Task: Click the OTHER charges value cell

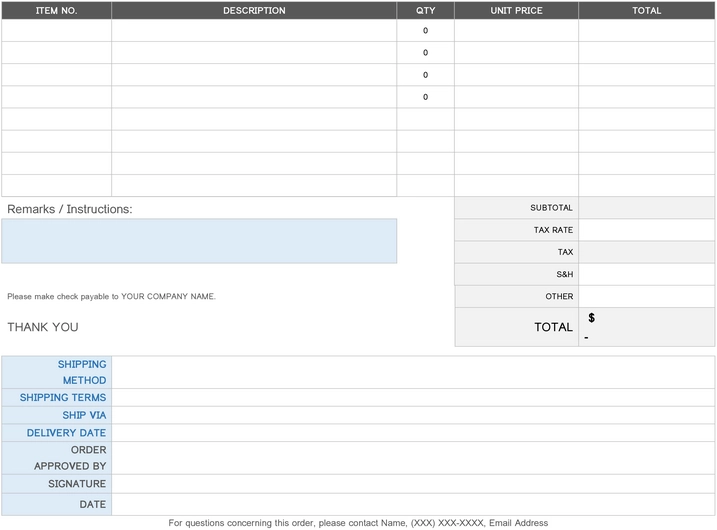Action: pyautogui.click(x=646, y=296)
